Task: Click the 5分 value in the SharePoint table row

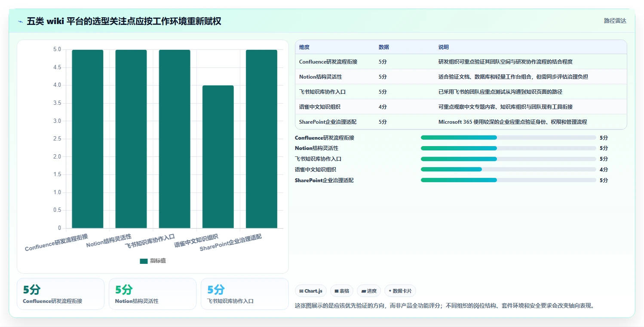Action: point(383,122)
